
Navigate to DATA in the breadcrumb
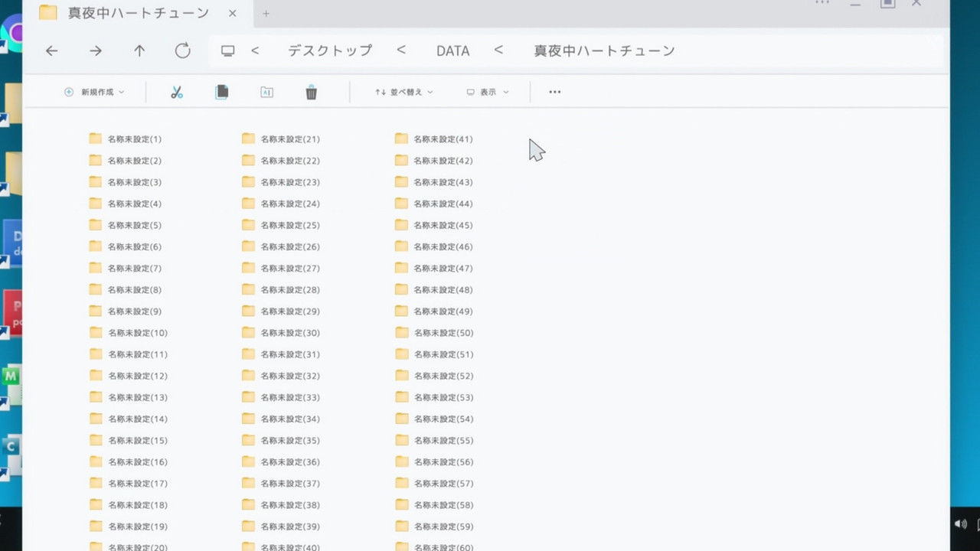(452, 51)
